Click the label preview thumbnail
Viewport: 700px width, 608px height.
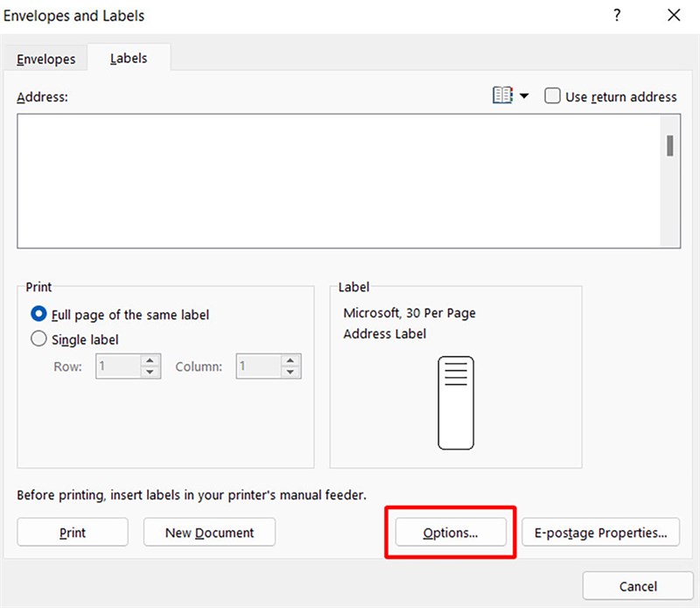point(455,402)
